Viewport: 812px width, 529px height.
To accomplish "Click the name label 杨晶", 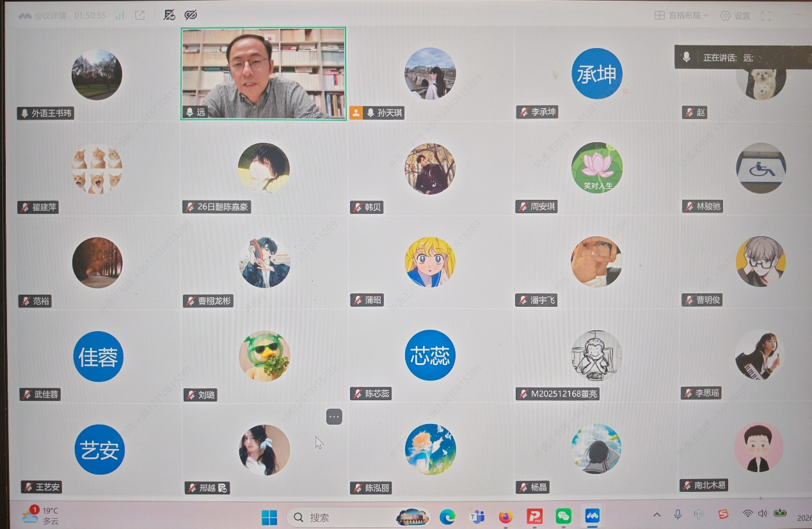I will [x=539, y=487].
